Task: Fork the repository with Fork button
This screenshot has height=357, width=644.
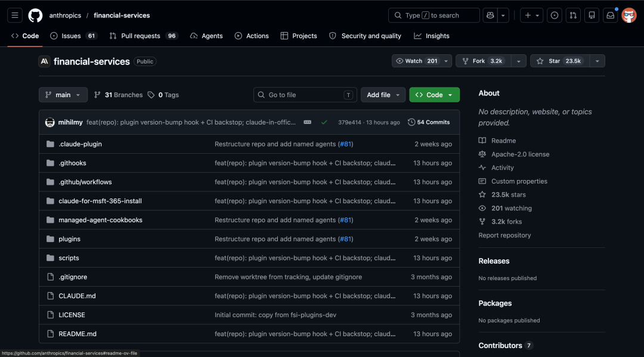Action: (484, 61)
